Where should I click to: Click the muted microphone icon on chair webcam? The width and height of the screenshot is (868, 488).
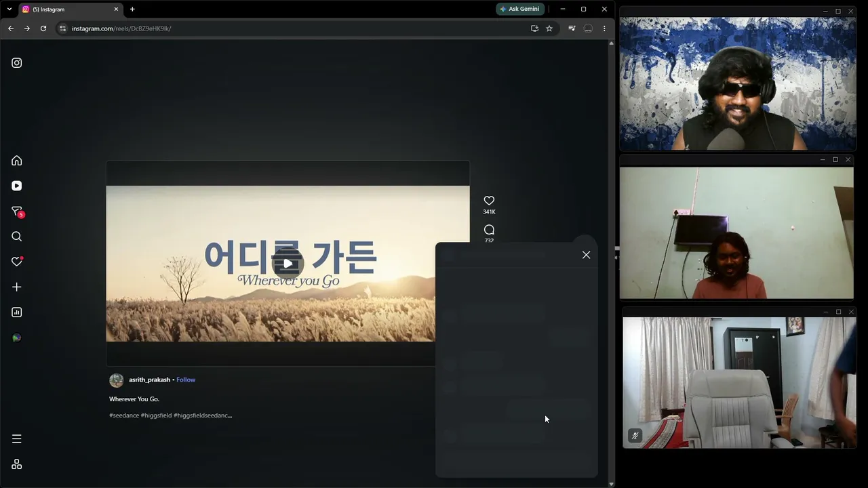(635, 436)
